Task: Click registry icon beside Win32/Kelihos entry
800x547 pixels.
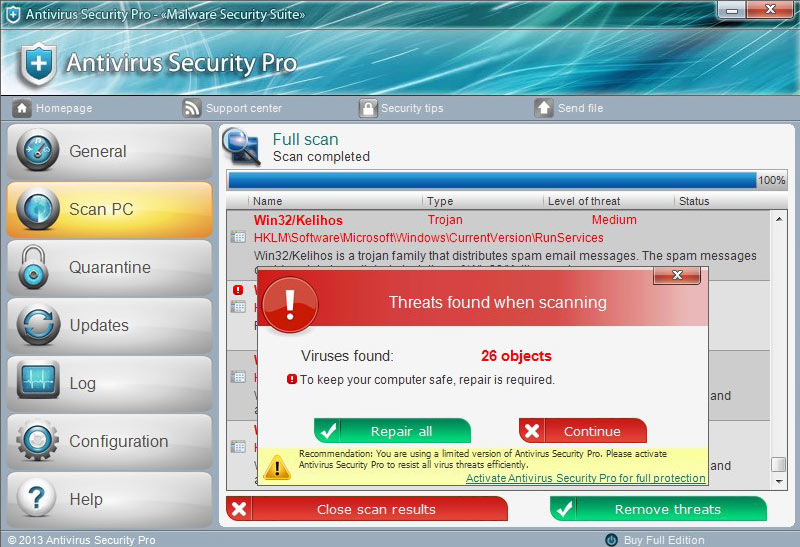Action: pos(238,237)
